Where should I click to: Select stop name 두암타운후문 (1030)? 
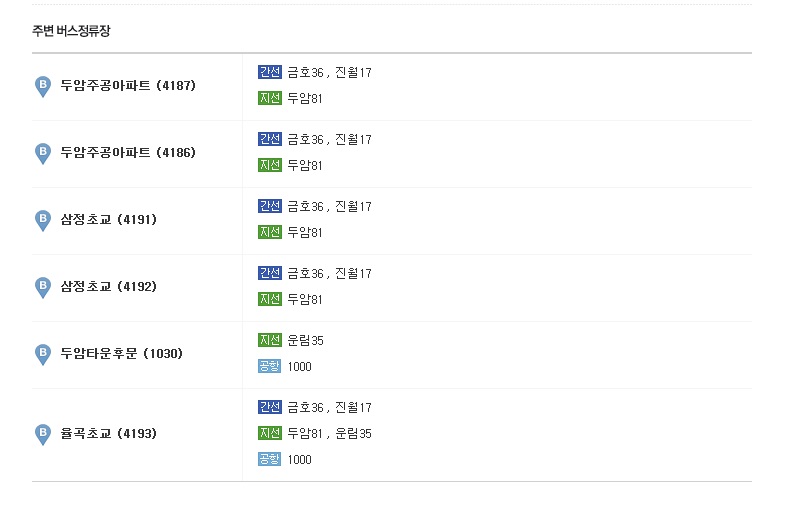pos(122,354)
